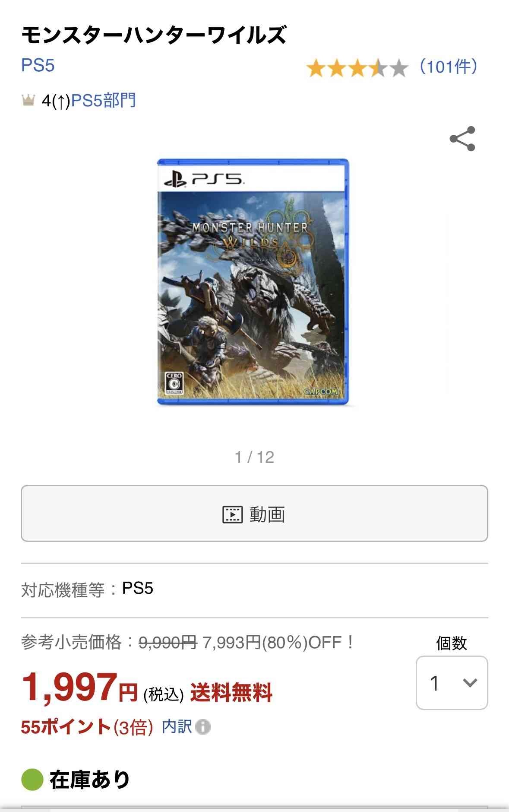Click the 送料無料 free shipping label
The height and width of the screenshot is (812, 509).
231,692
